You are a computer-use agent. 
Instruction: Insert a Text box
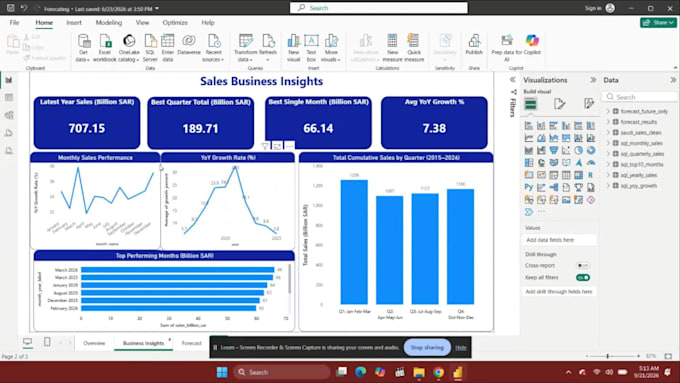click(311, 48)
